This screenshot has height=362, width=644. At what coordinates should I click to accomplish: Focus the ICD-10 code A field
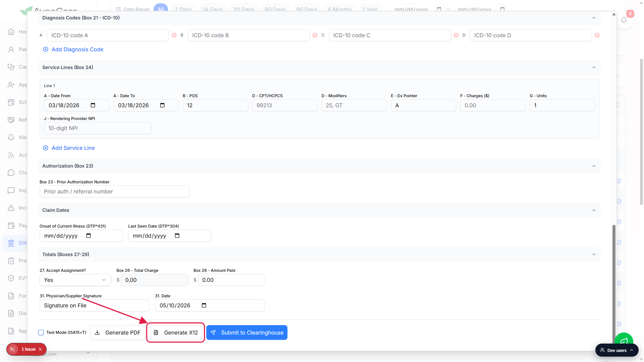(x=108, y=35)
